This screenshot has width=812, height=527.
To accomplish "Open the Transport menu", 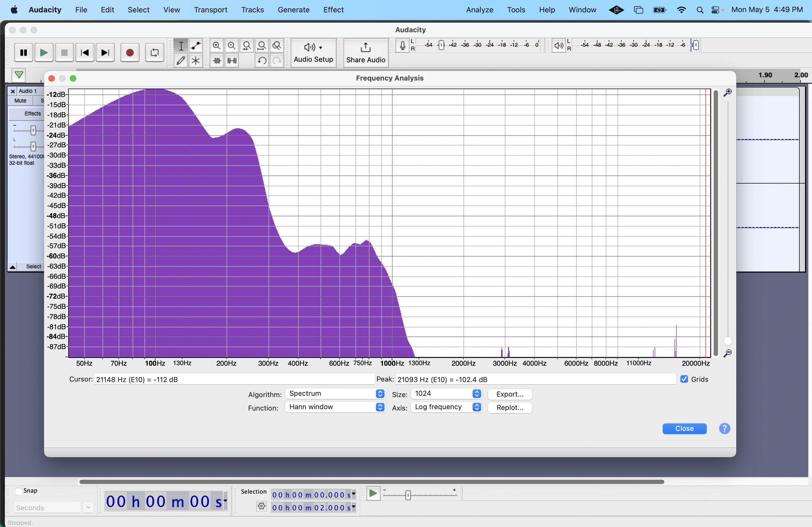I will pyautogui.click(x=210, y=9).
